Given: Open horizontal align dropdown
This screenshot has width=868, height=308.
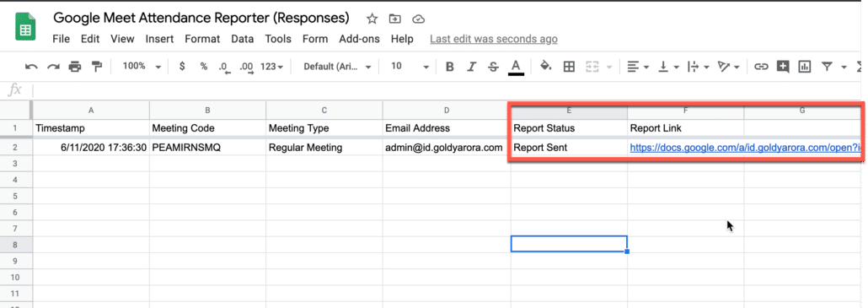Looking at the screenshot, I should click(x=638, y=67).
